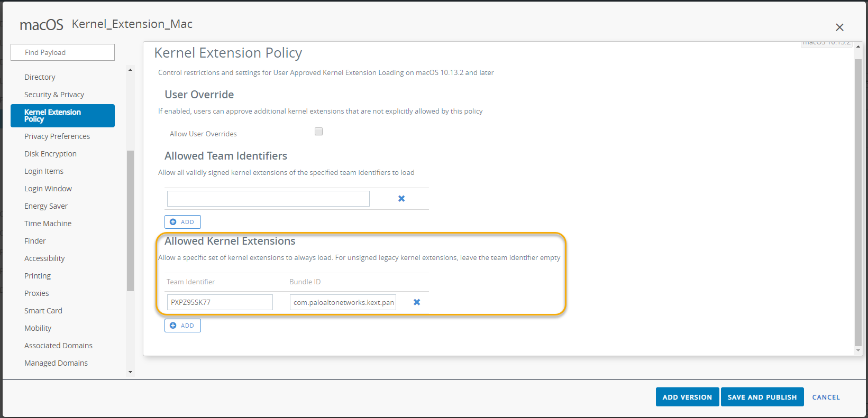This screenshot has width=868, height=418.
Task: Remove the Allowed Team Identifiers row
Action: coord(401,199)
